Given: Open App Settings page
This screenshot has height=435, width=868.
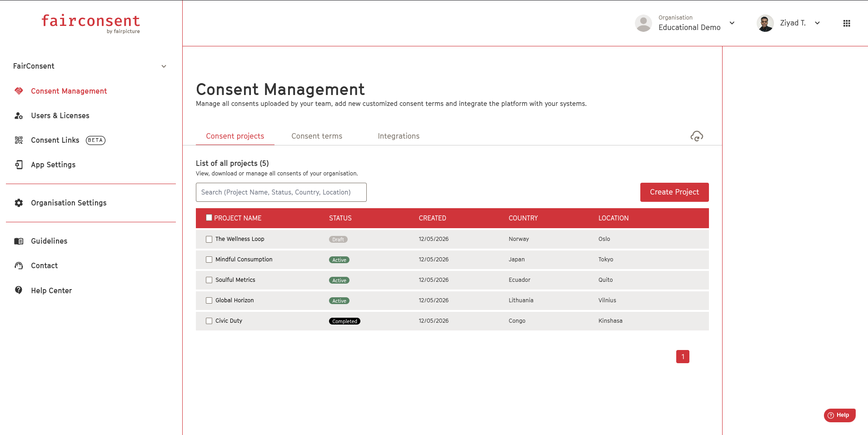Looking at the screenshot, I should coord(53,165).
